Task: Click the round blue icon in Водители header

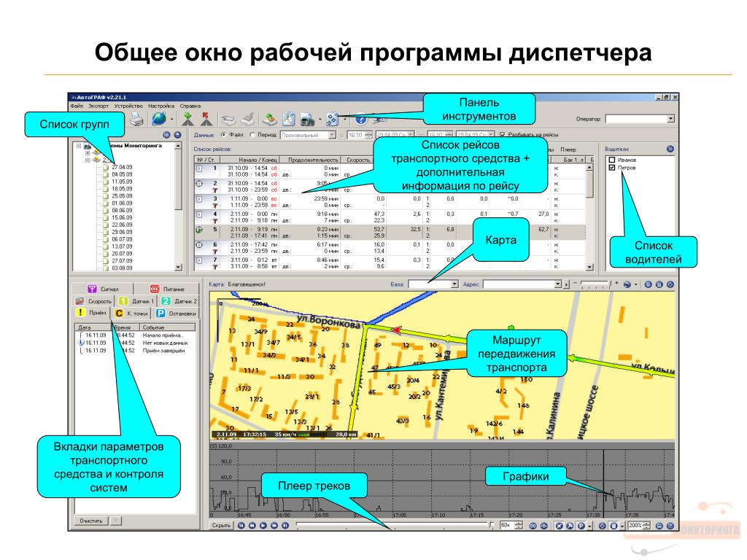Action: (x=670, y=149)
